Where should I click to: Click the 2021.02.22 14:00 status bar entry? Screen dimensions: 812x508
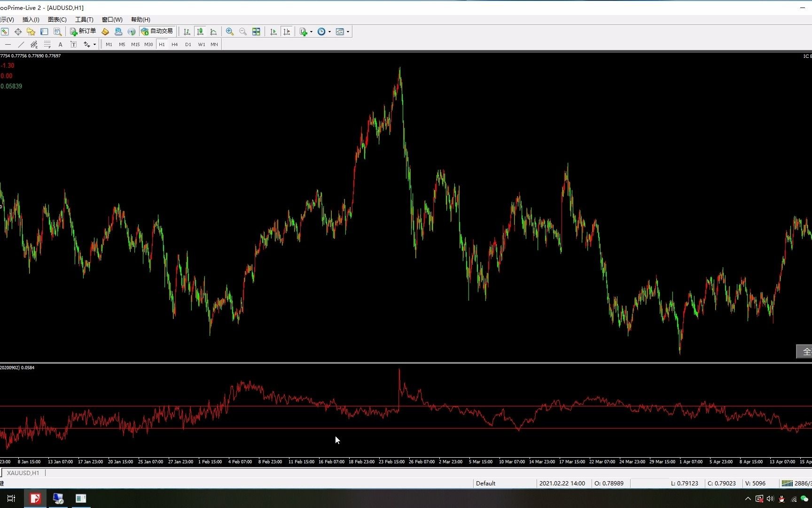(x=562, y=483)
